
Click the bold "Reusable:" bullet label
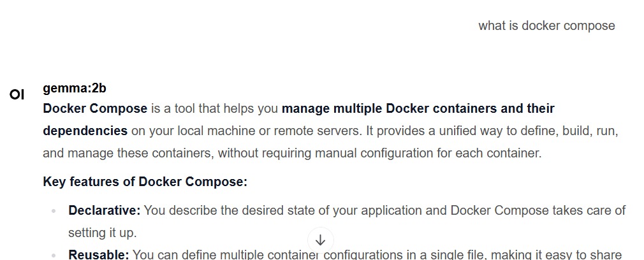point(99,255)
